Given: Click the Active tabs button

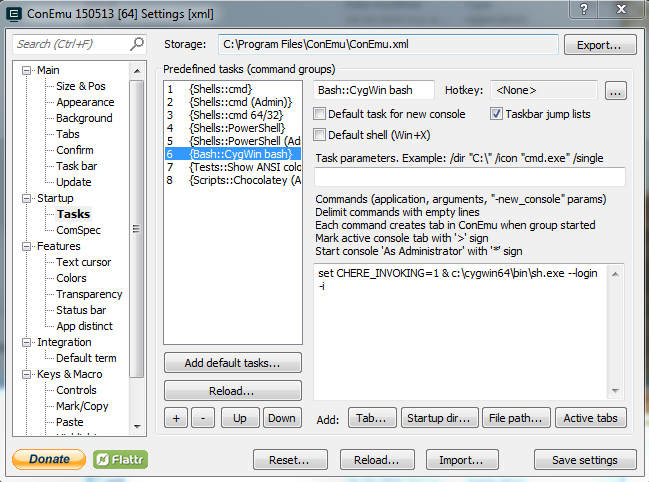Looking at the screenshot, I should pyautogui.click(x=591, y=418).
